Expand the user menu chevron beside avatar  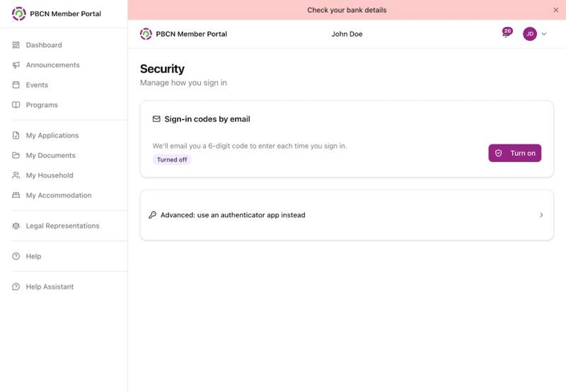click(x=544, y=34)
